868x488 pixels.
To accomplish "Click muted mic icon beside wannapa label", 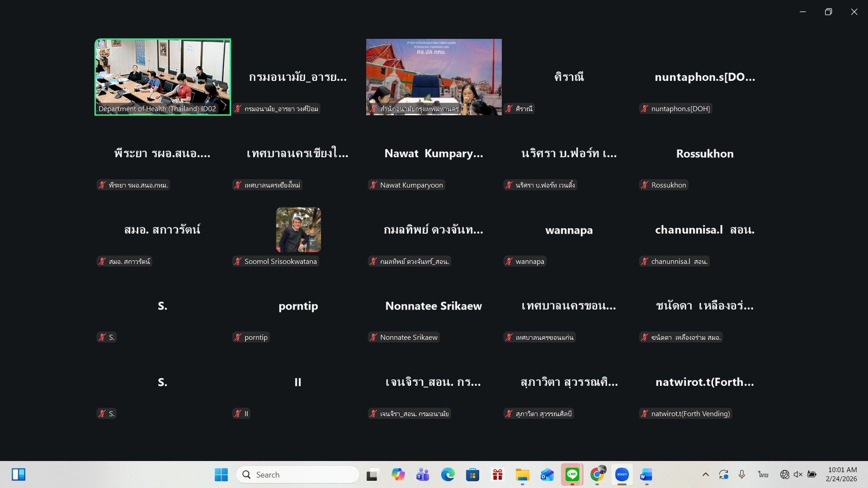I will pos(509,261).
